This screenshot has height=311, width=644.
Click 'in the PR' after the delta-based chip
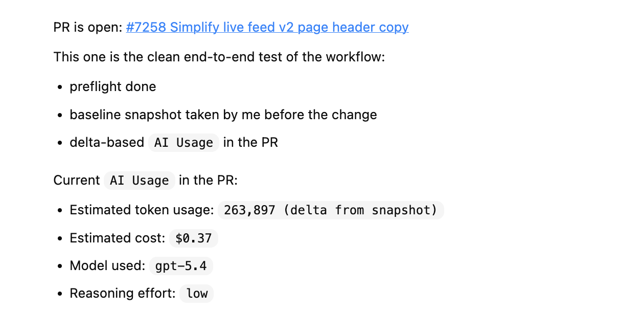(x=250, y=142)
